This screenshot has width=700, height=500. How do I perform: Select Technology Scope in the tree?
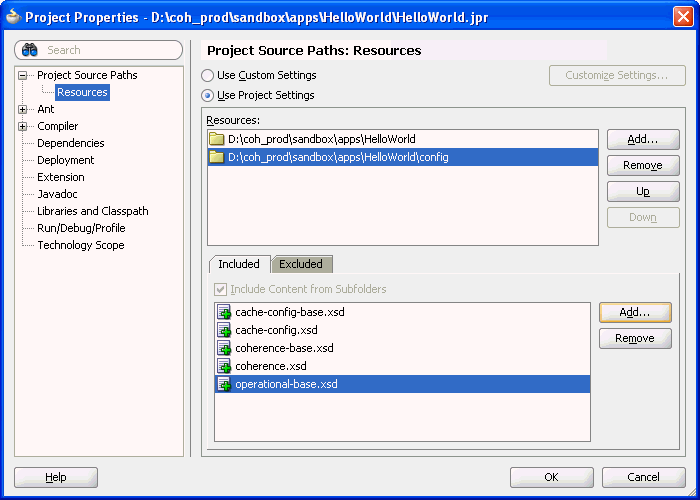(81, 245)
